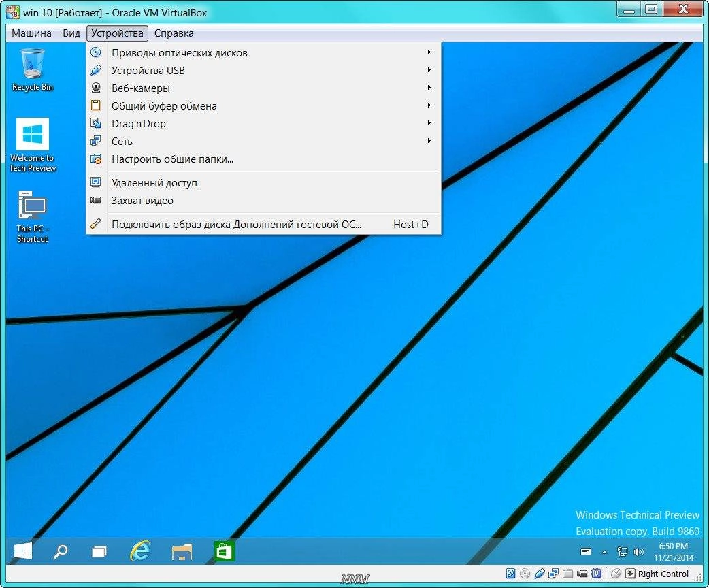Open Internet Explorer from guest taskbar
Image resolution: width=709 pixels, height=588 pixels.
click(140, 551)
